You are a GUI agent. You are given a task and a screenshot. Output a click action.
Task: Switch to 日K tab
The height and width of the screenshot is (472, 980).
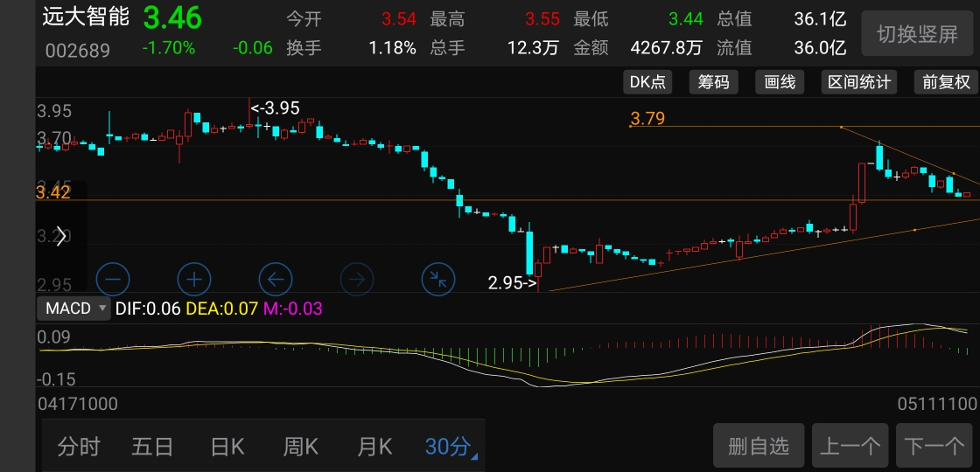click(227, 447)
